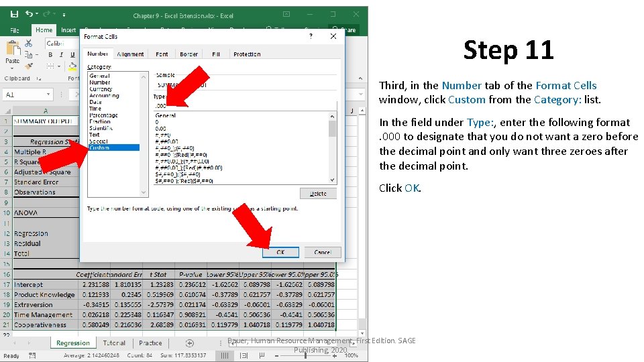Expand the Paste options arrow below Paste
The height and width of the screenshot is (362, 644).
pyautogui.click(x=12, y=68)
